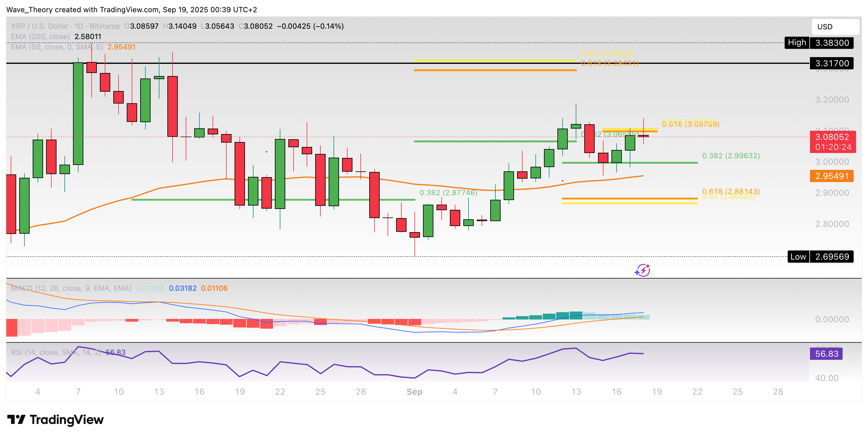Click the TradingView logo at bottom

[56, 419]
